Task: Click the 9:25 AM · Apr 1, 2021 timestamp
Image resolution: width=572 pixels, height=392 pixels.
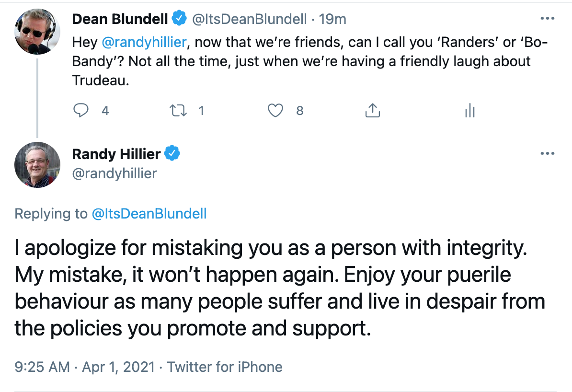Action: (x=85, y=367)
